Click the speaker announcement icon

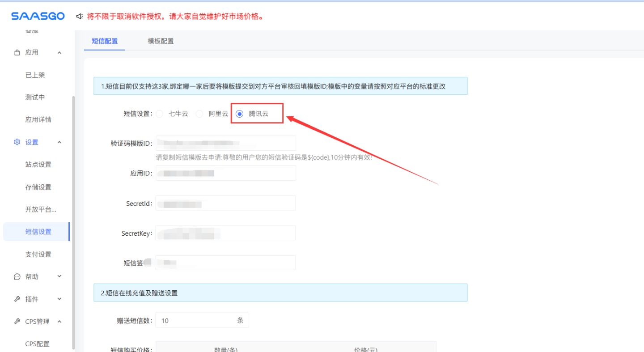(80, 17)
